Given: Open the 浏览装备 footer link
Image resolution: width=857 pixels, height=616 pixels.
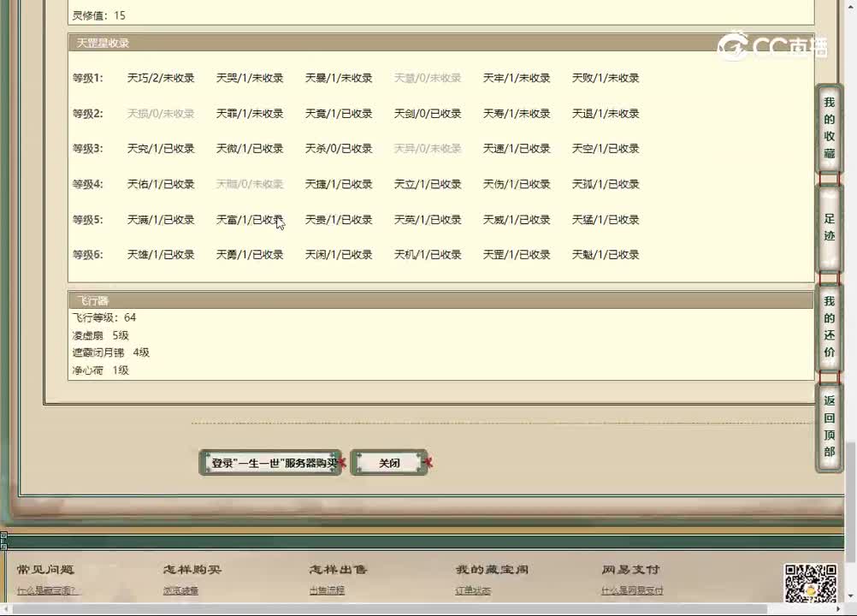Looking at the screenshot, I should click(x=181, y=590).
